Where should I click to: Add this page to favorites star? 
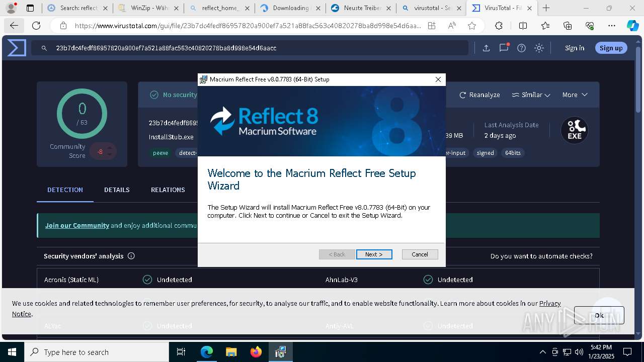471,26
